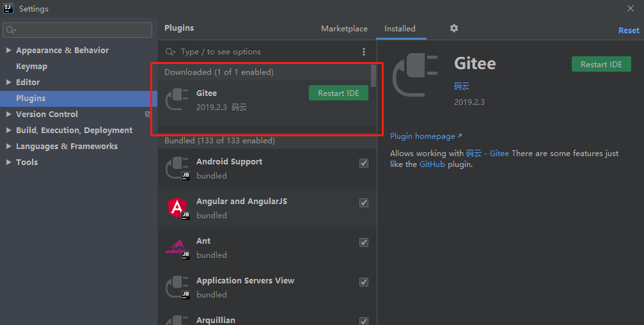Click Restart IDE in the Gitee details pane
Image resolution: width=644 pixels, height=325 pixels.
(x=601, y=64)
